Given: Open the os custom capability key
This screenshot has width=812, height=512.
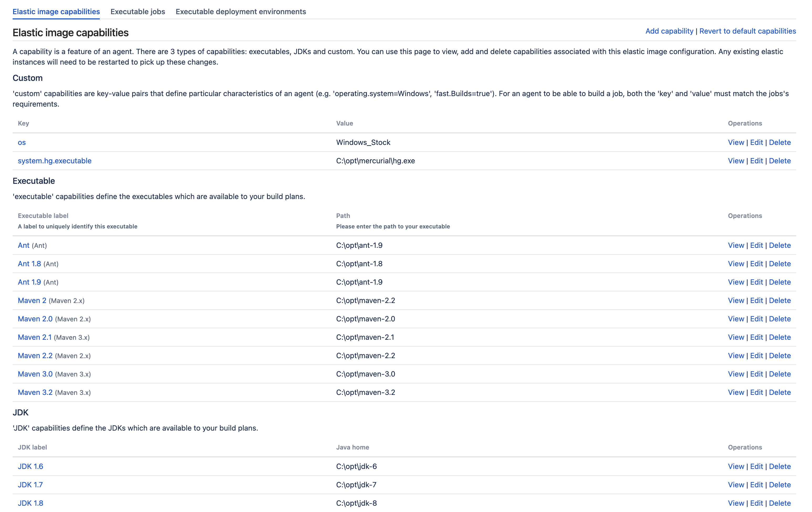Looking at the screenshot, I should click(x=22, y=142).
